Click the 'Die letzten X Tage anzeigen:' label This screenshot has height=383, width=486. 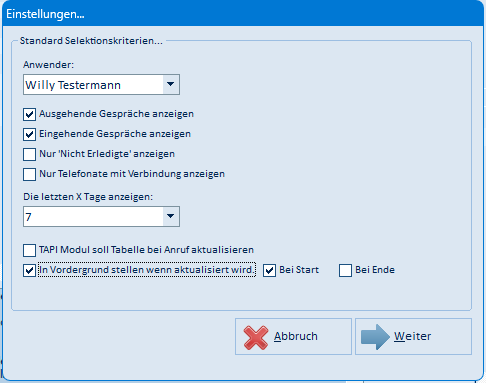(x=88, y=197)
